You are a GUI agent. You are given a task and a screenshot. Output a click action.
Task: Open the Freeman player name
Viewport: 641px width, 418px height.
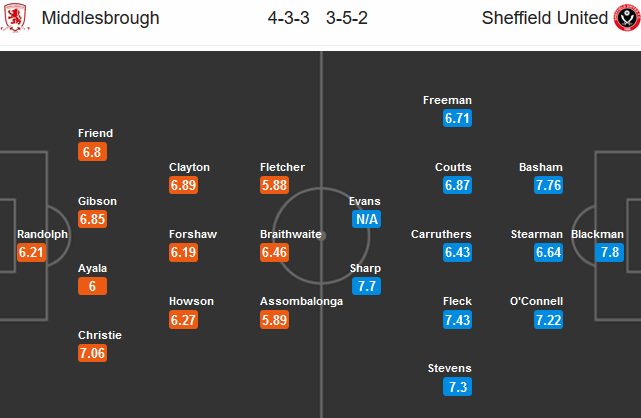click(x=447, y=101)
